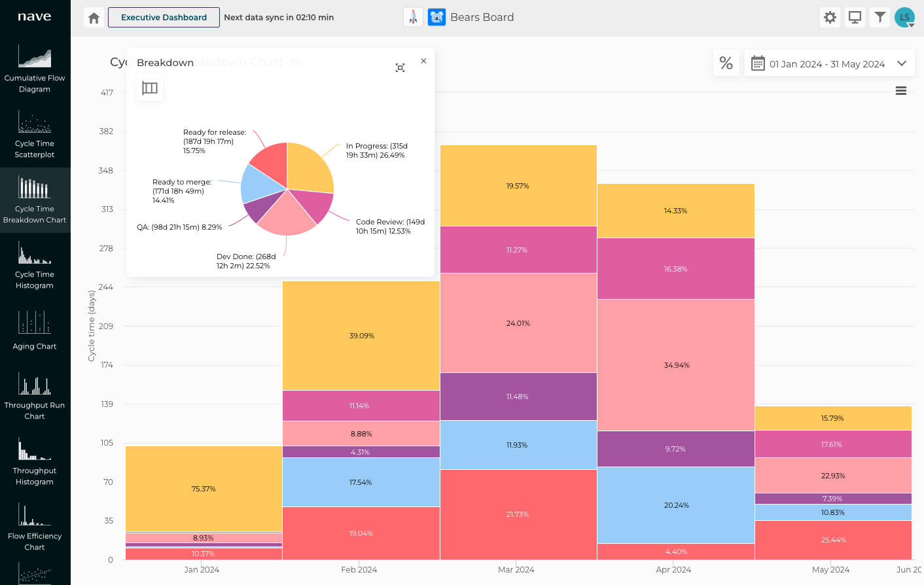The width and height of the screenshot is (924, 585).
Task: Open Cumulative Flow Diagram in sidebar
Action: pos(35,69)
